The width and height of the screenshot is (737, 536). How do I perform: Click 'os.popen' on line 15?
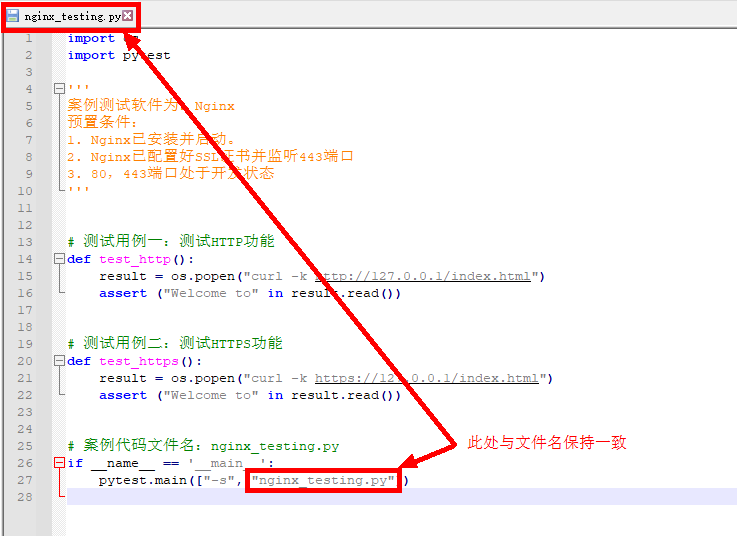tap(203, 276)
